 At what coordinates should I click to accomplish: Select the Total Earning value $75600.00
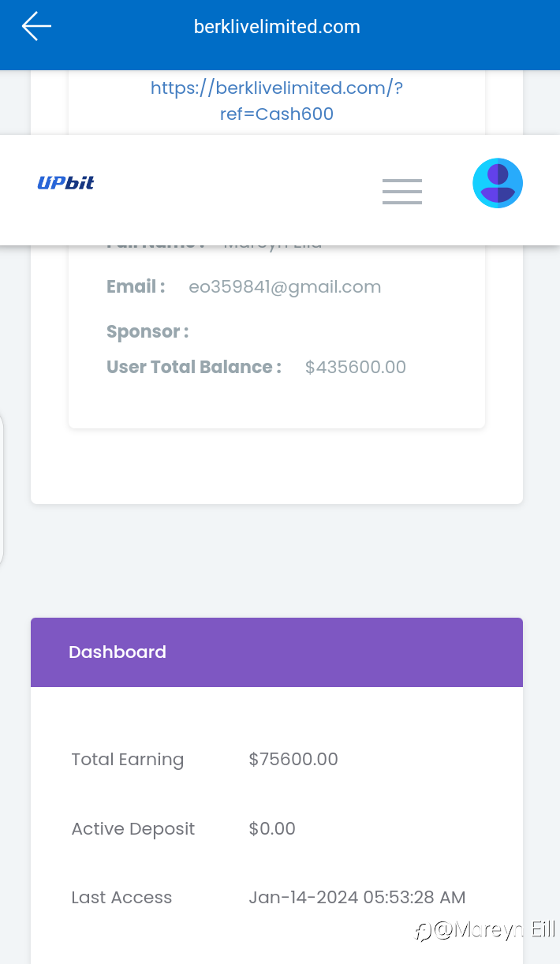click(x=293, y=760)
